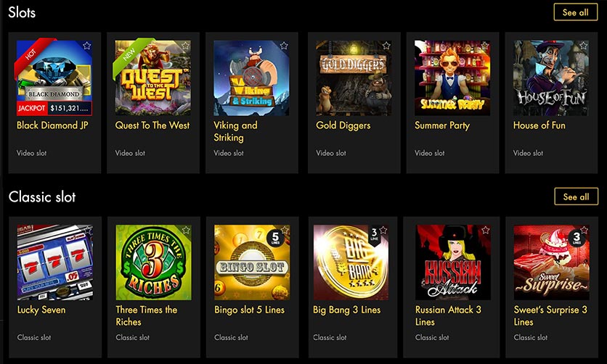This screenshot has width=607, height=364.
Task: See all games in Slots section
Action: (576, 12)
